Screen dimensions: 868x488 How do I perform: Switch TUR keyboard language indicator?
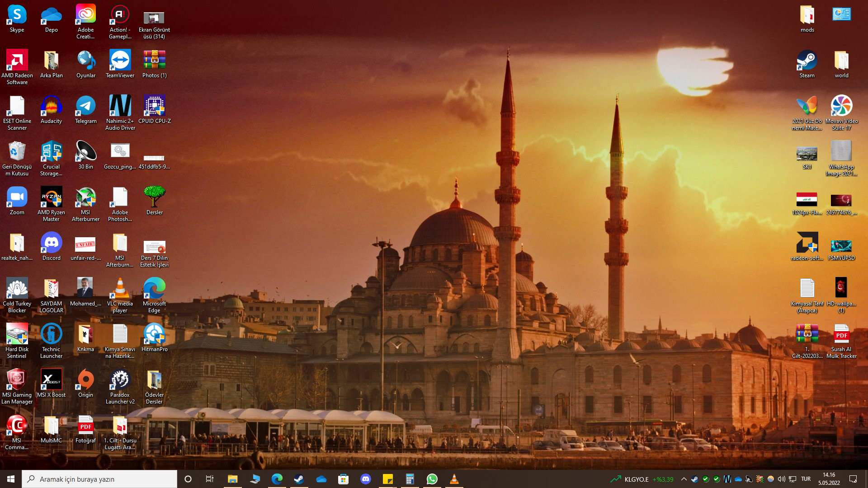[806, 479]
